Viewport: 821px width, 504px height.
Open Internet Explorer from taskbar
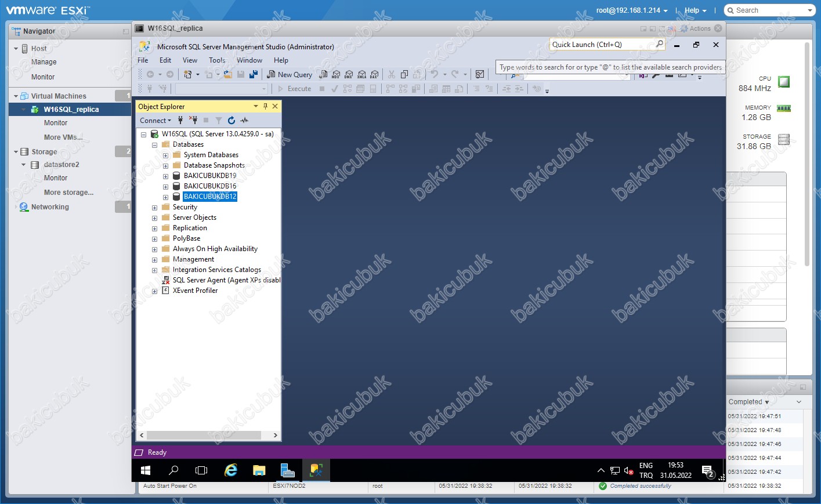(230, 470)
